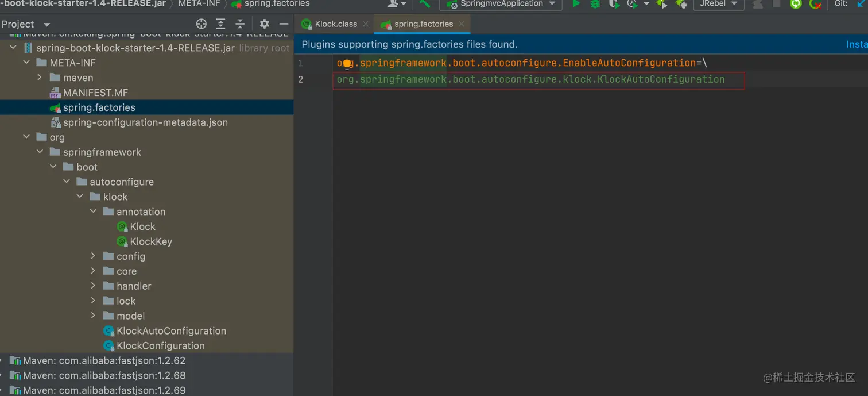Open the Project view dropdown

(x=47, y=25)
